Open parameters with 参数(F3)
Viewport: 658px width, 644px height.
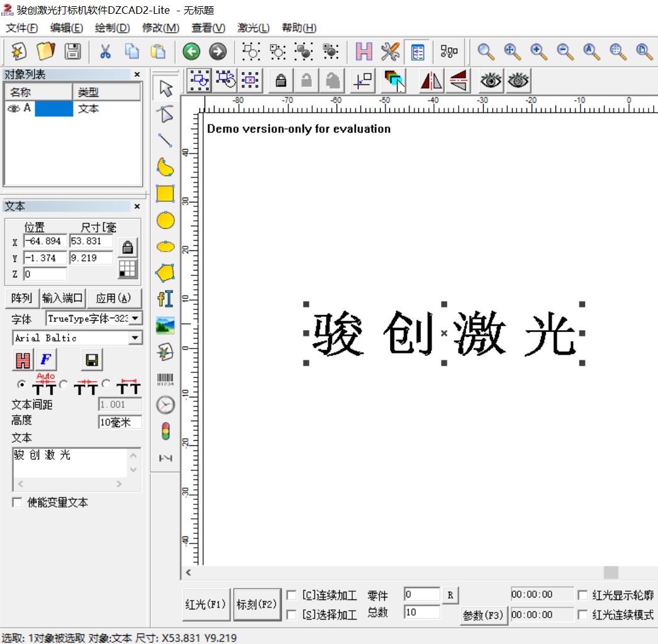click(483, 616)
